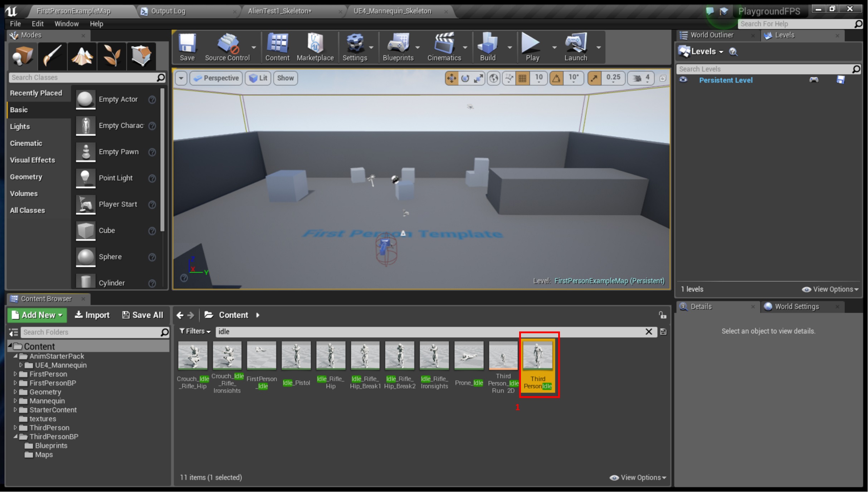The image size is (868, 492).
Task: Play the level in the editor
Action: tap(532, 47)
